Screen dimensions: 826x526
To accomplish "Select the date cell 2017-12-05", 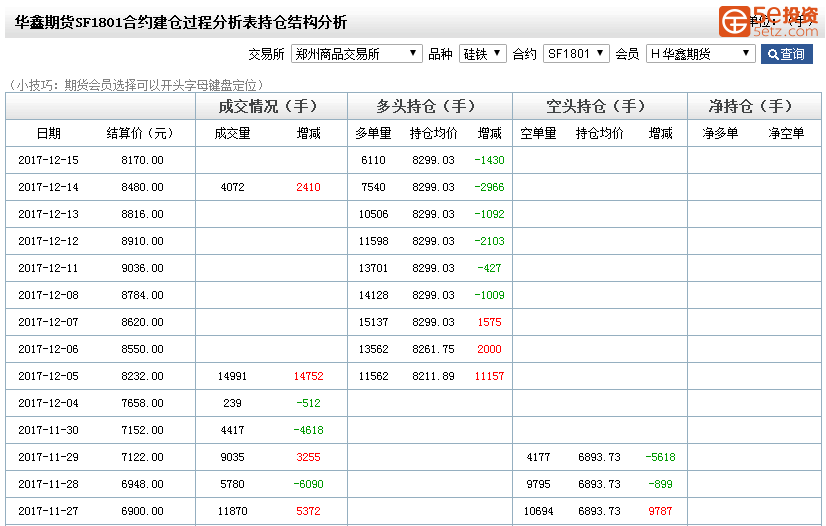I will 48,376.
